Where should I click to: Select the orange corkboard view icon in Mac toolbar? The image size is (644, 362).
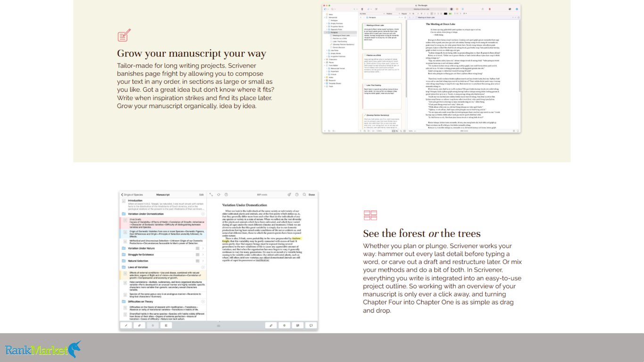(x=457, y=9)
